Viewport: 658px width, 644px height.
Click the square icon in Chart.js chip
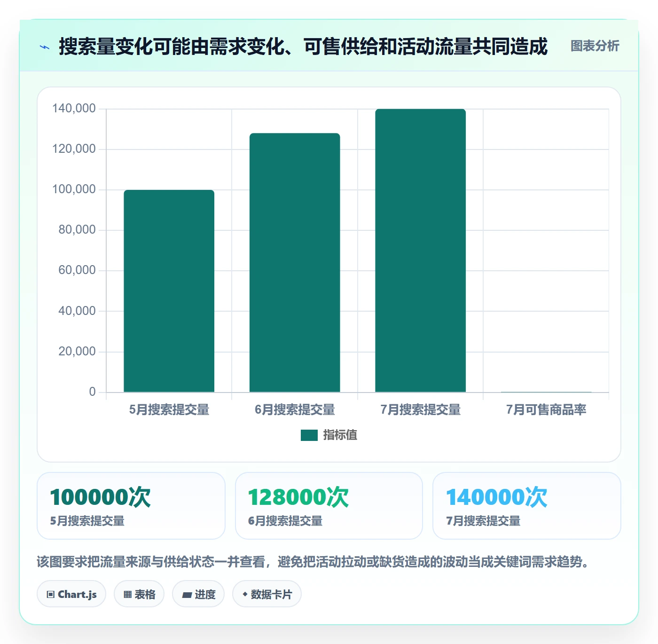pos(51,595)
